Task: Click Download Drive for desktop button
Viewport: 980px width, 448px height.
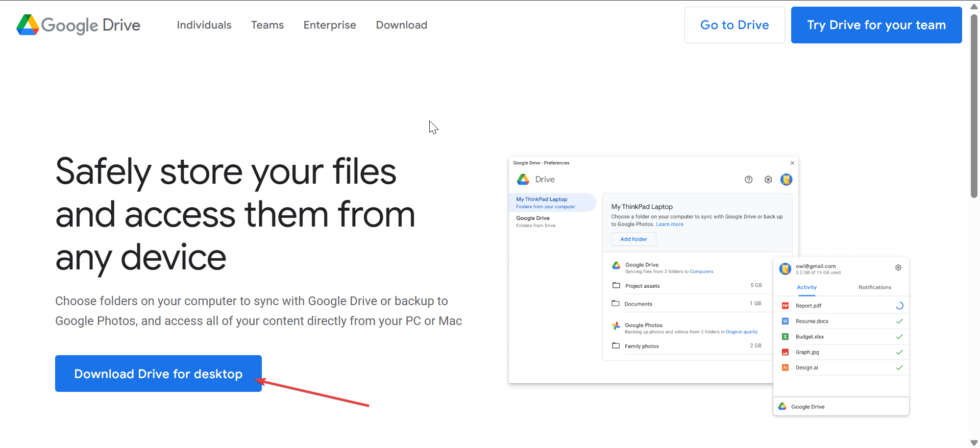Action: pyautogui.click(x=158, y=374)
